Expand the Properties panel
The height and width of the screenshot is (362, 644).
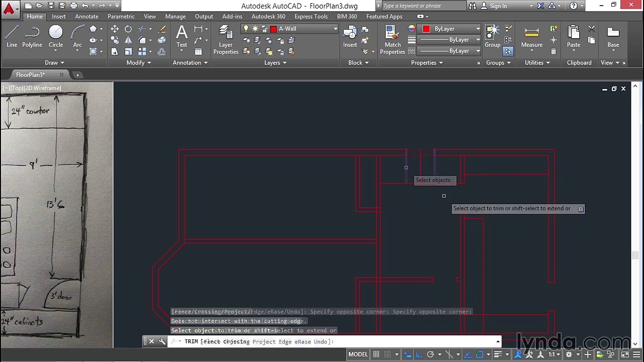427,63
